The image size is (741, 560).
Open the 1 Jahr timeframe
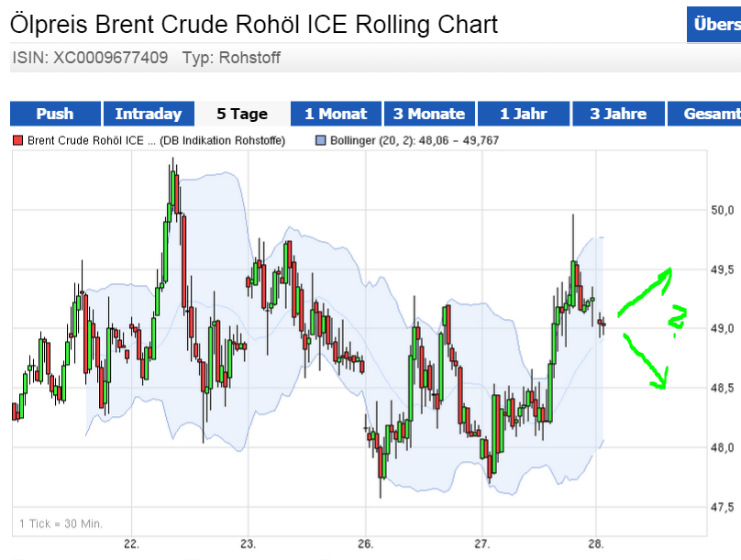click(x=524, y=114)
